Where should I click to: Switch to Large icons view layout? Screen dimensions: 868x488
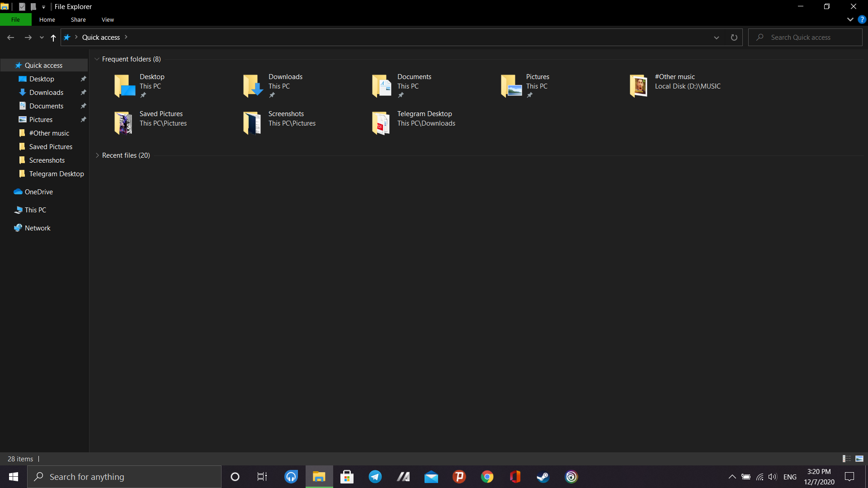(x=859, y=459)
